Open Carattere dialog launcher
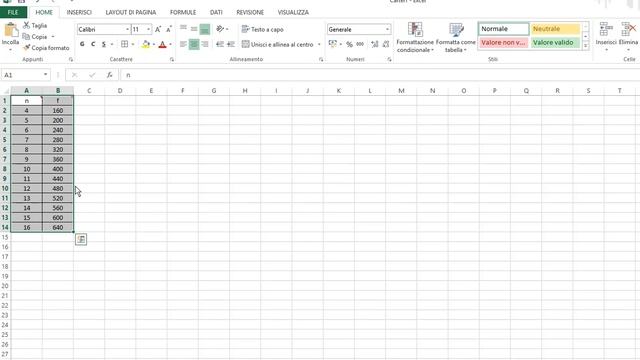The height and width of the screenshot is (360, 640). [172, 60]
